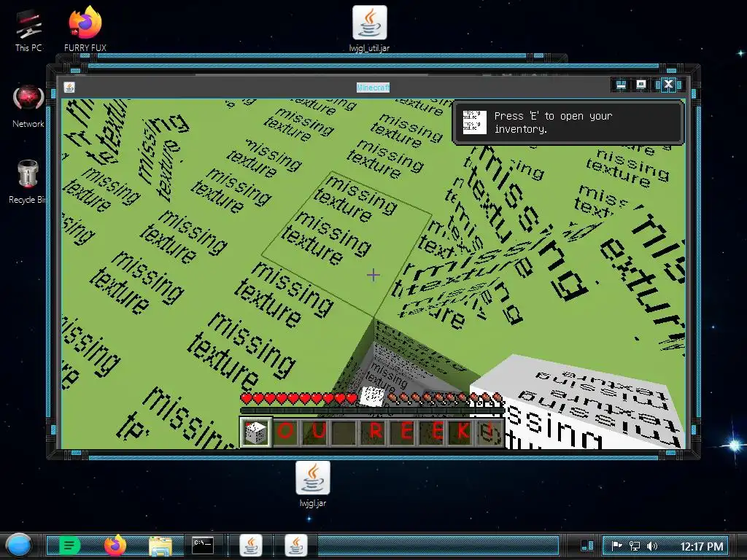This screenshot has height=560, width=747.
Task: Click the Minecraft window title text
Action: 373,87
